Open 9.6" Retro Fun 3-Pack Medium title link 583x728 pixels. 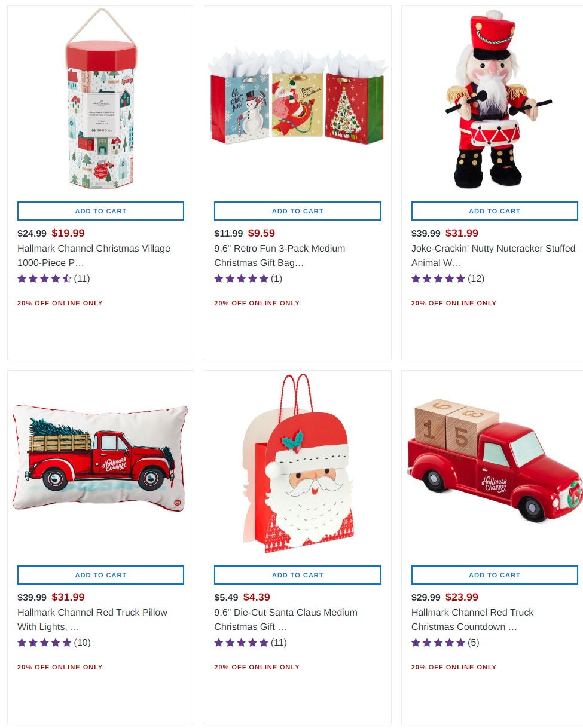[280, 255]
